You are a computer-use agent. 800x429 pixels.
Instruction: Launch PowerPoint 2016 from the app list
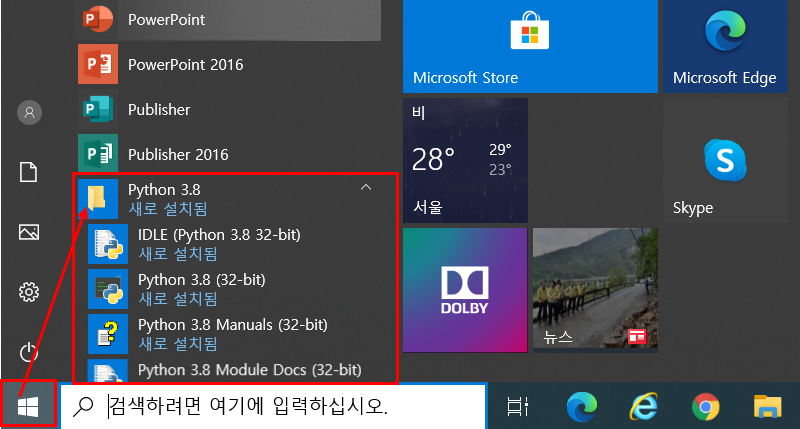(x=229, y=64)
